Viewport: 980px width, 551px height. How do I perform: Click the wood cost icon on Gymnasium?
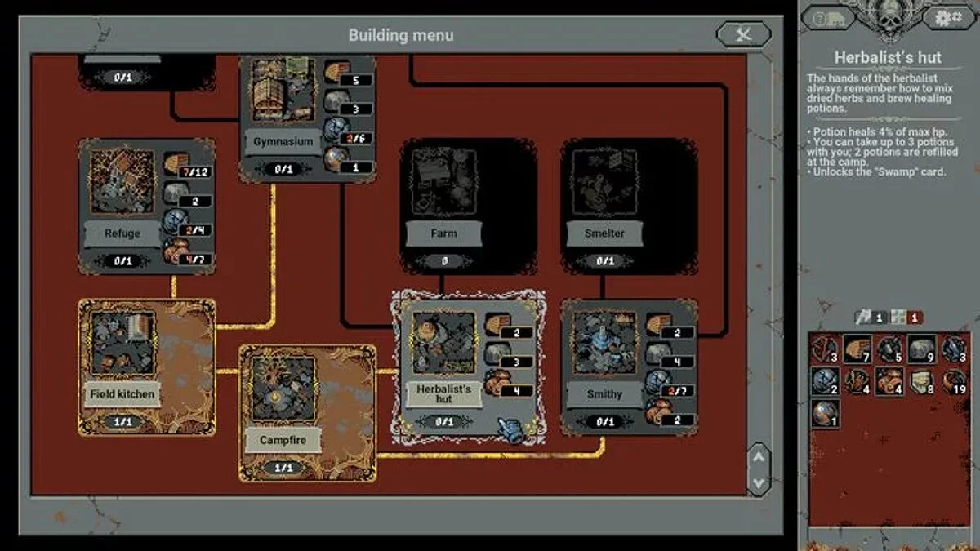coord(336,73)
